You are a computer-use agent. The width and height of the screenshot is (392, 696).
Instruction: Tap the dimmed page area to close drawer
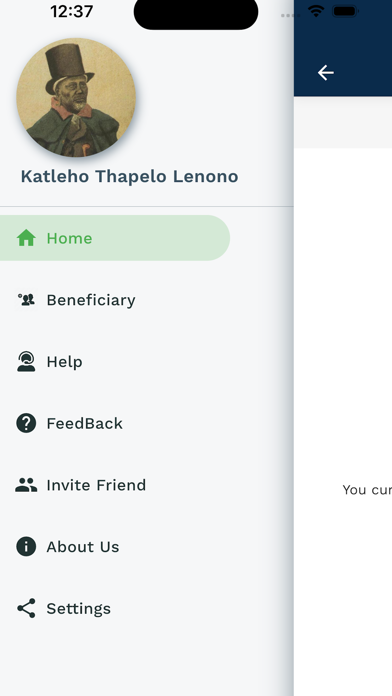(x=343, y=399)
